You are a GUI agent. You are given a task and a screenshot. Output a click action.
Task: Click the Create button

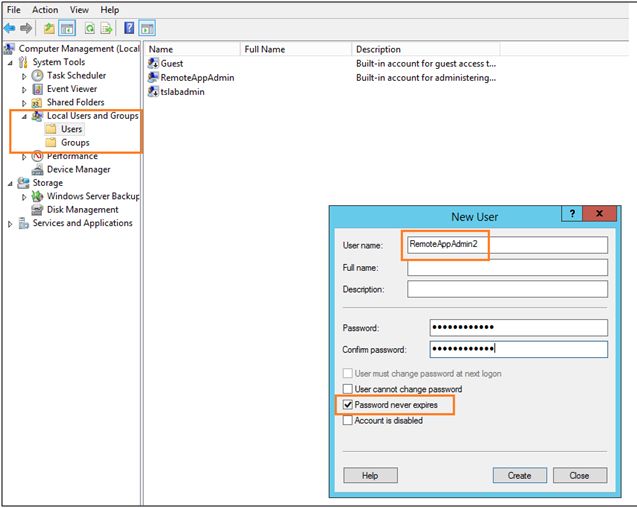520,475
